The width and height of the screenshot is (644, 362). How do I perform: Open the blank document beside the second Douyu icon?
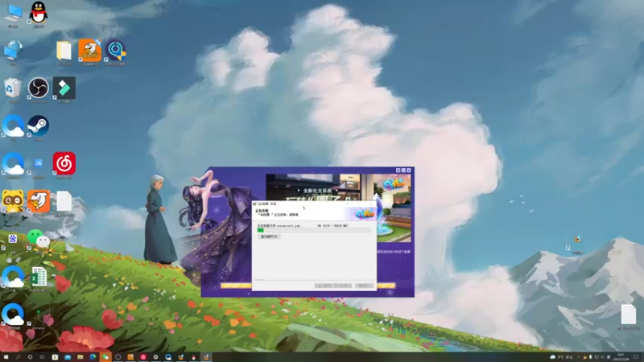[x=64, y=202]
